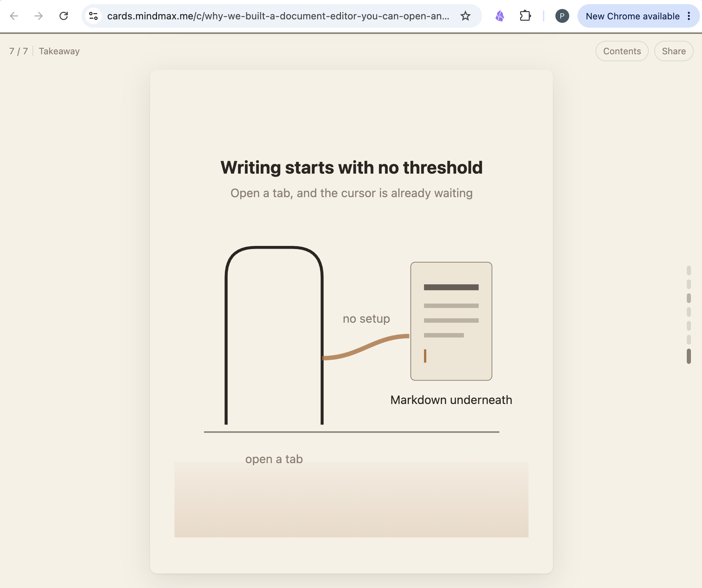The image size is (702, 588).
Task: Click the browser forward arrow
Action: pos(38,16)
